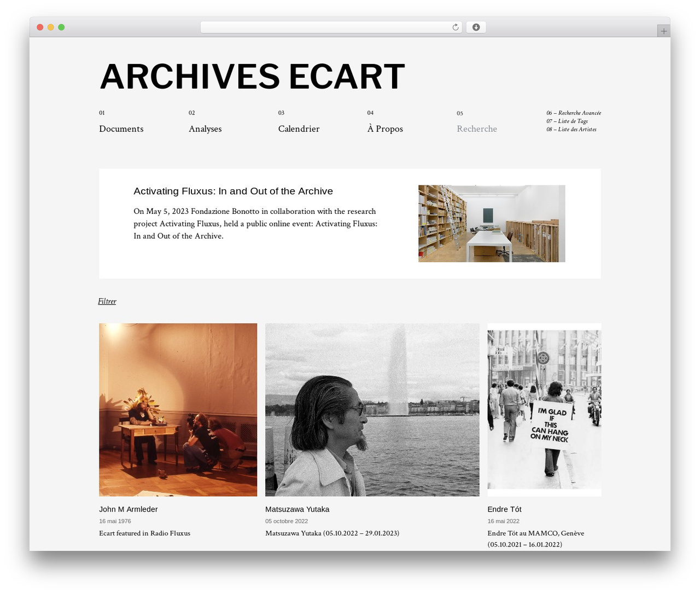Open the Matsuzawa Yutaka exhibition dates entry
The height and width of the screenshot is (593, 700).
tap(332, 533)
